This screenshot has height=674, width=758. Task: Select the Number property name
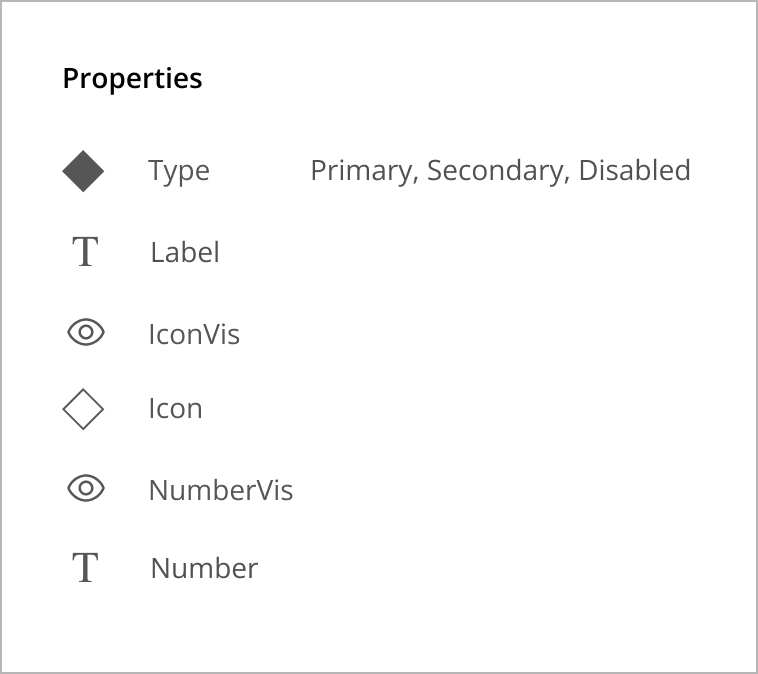click(204, 568)
